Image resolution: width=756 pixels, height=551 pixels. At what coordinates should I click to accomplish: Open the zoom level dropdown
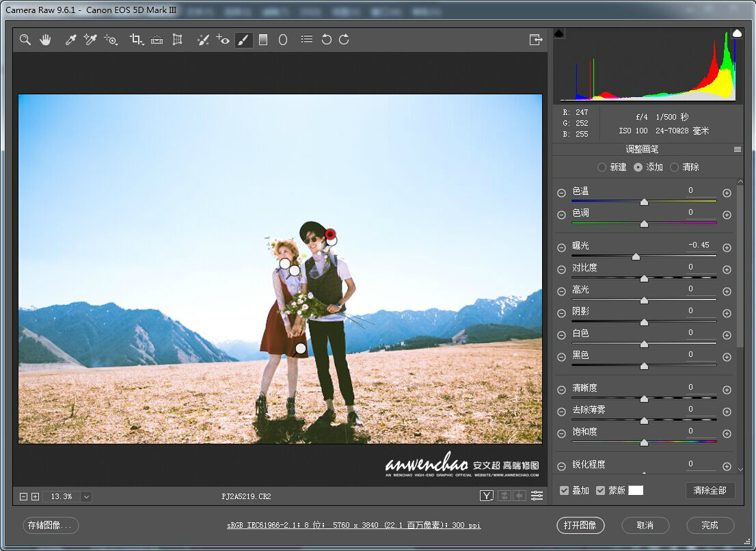pyautogui.click(x=86, y=496)
